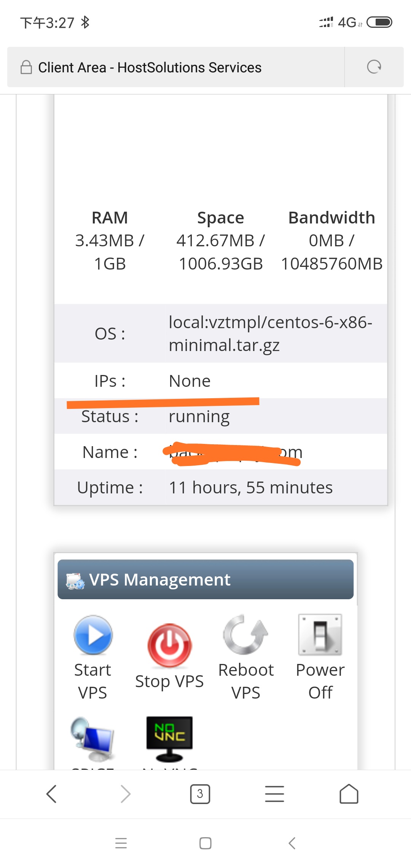Click the VPS Management panel header
The height and width of the screenshot is (868, 411).
205,579
